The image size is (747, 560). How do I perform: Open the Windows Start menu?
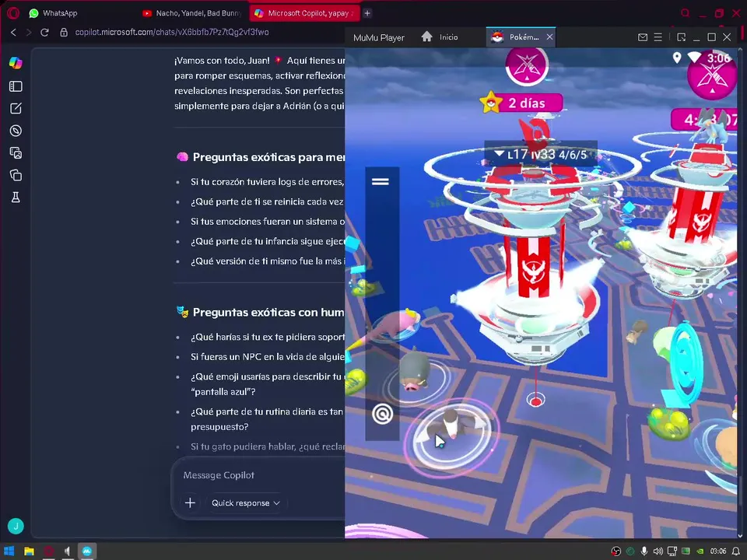9,551
